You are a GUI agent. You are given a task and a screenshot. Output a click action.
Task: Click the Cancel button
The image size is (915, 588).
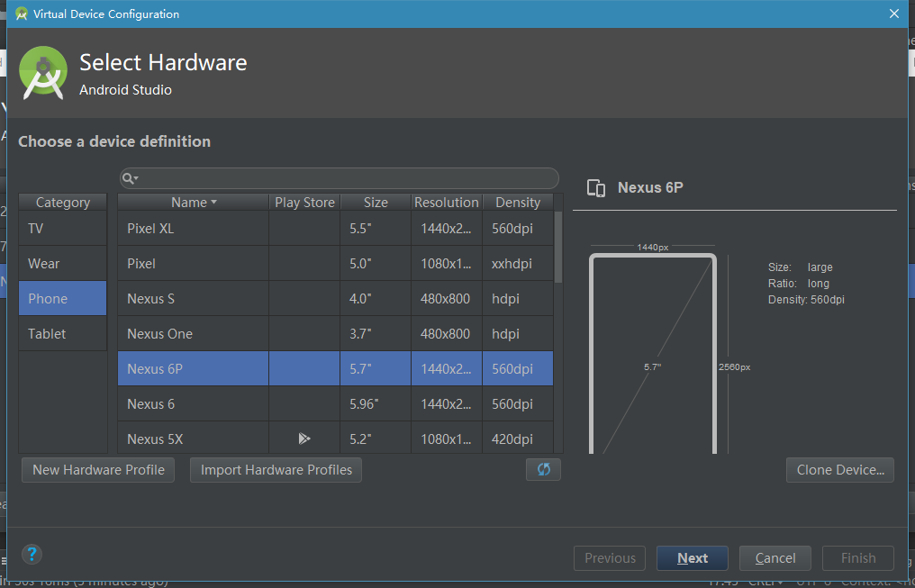coord(775,557)
